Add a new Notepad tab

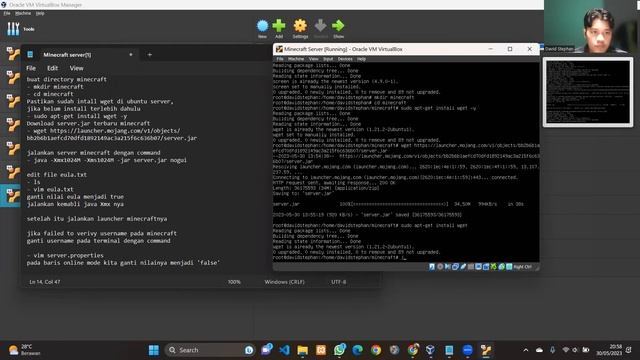[x=149, y=55]
